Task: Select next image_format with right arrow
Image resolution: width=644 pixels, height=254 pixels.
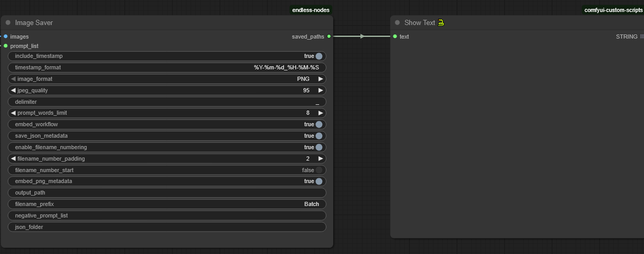Action: point(321,79)
